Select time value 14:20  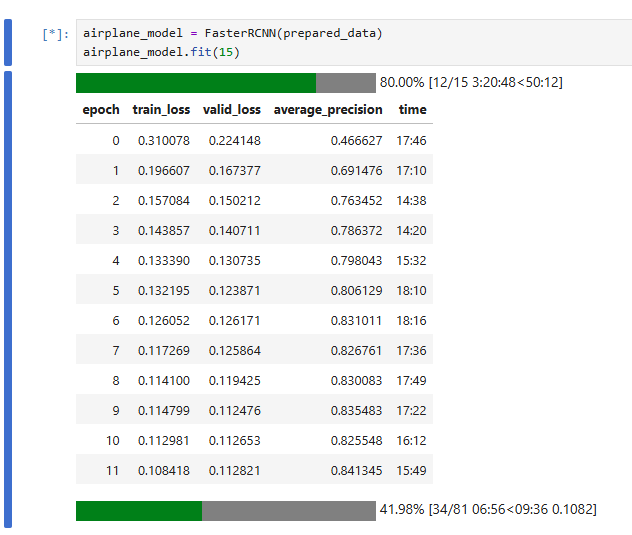(x=411, y=231)
